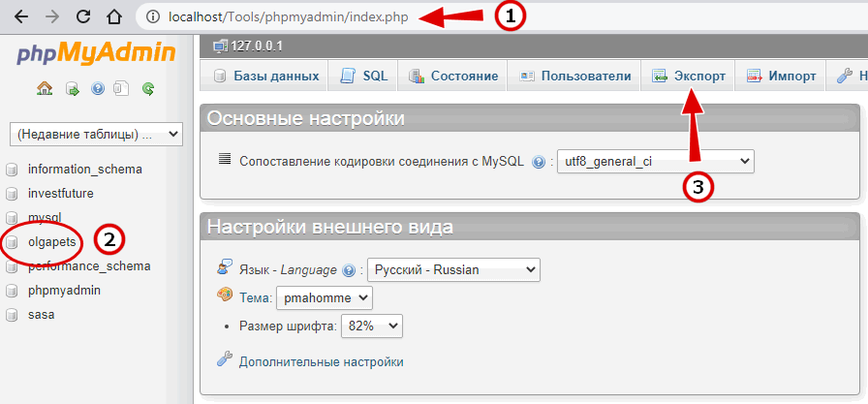Click the Настройки внешнего вида panel header
868x404 pixels.
[x=530, y=227]
